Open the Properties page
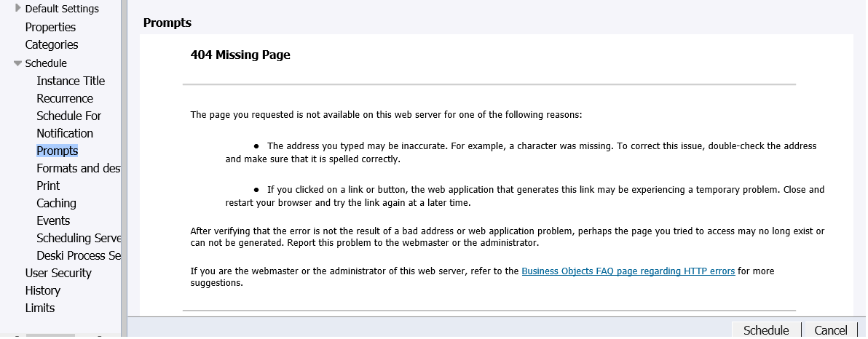 point(50,27)
